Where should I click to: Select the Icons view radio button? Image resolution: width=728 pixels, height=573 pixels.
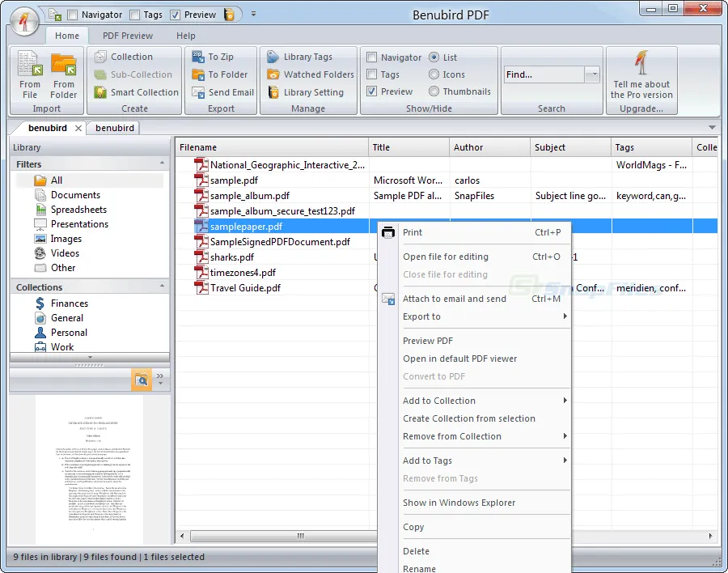(434, 74)
